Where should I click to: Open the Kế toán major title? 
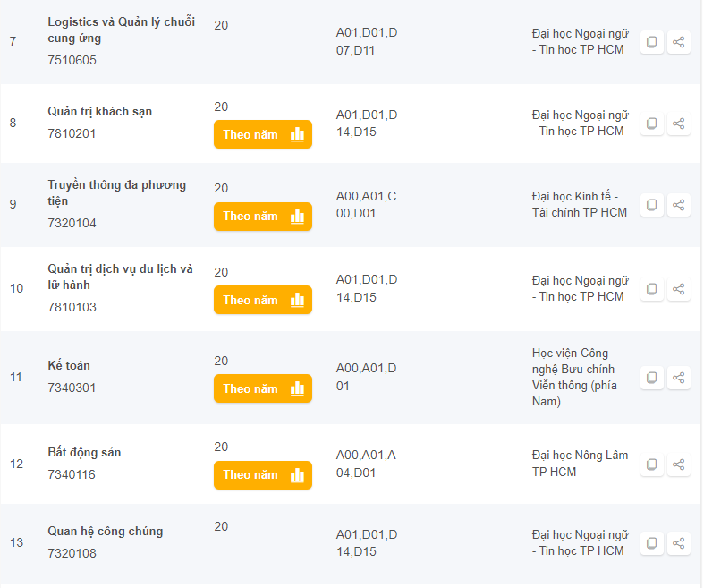tap(69, 365)
